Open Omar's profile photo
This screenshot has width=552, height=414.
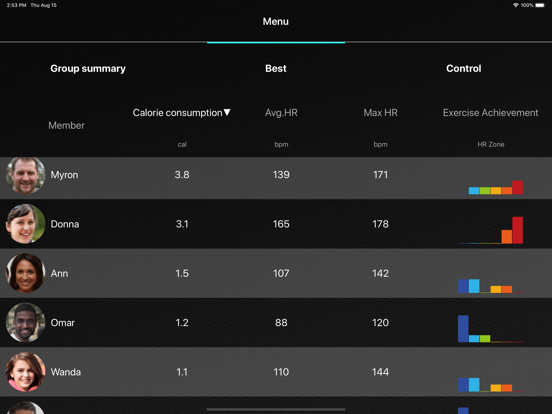(26, 322)
